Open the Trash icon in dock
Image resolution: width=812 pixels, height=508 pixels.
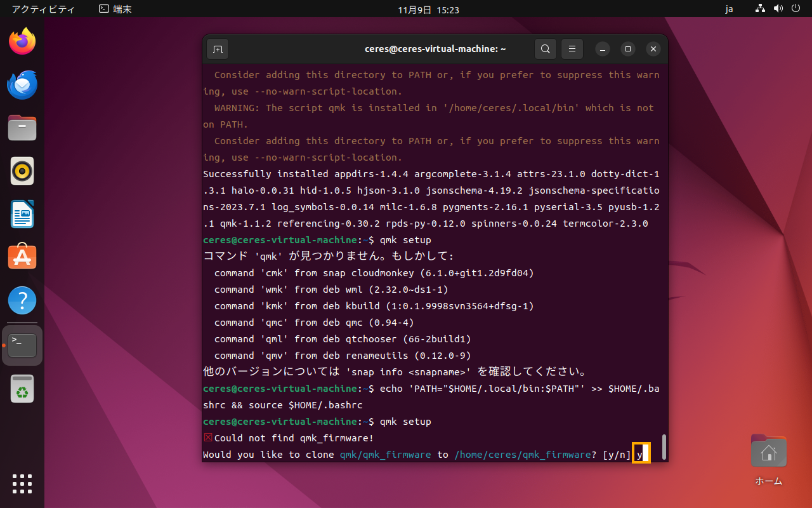pyautogui.click(x=22, y=389)
